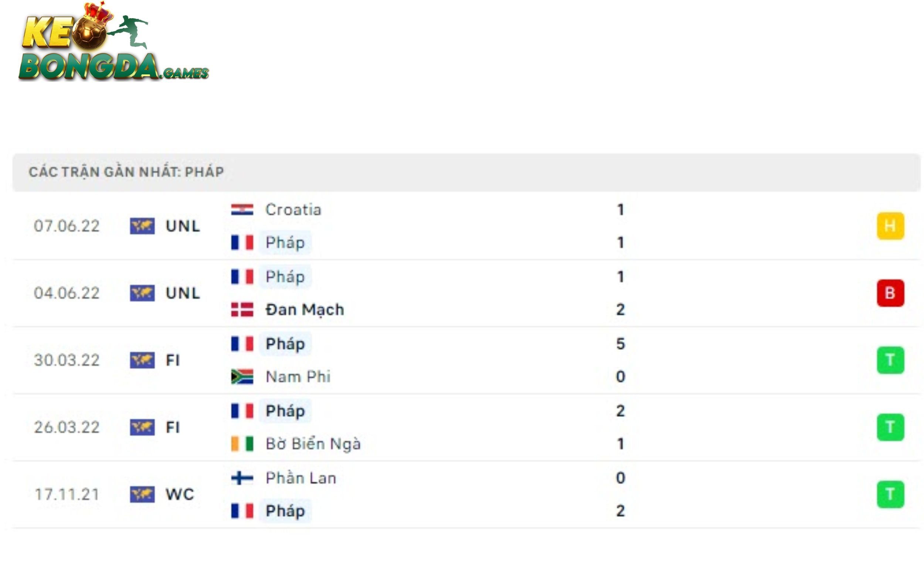Click the Ivory Coast flag icon

click(x=242, y=444)
